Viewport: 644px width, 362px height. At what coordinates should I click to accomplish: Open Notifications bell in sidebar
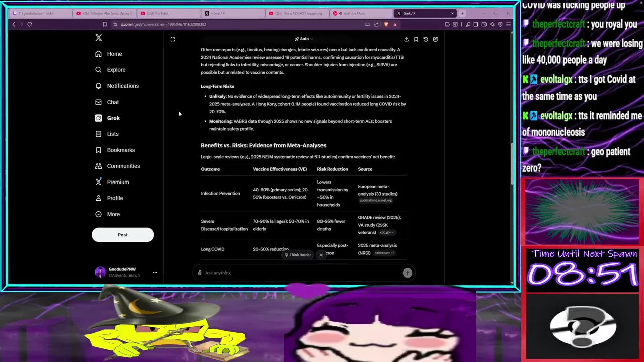(98, 86)
